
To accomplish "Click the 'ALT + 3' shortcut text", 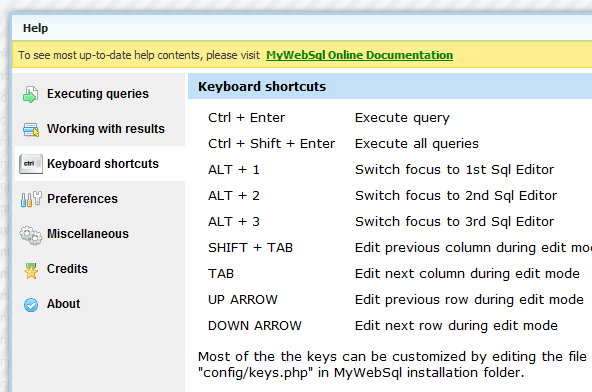I will coord(234,222).
